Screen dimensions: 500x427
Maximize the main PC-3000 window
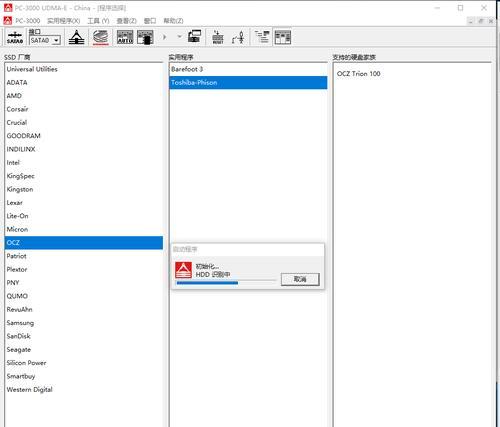click(460, 8)
